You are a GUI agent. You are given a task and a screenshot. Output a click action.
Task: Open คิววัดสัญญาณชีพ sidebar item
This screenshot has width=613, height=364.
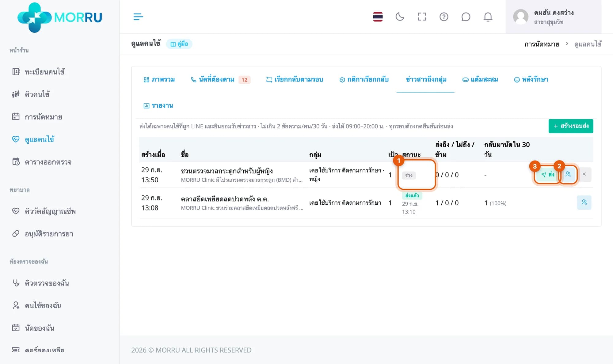[x=44, y=211]
